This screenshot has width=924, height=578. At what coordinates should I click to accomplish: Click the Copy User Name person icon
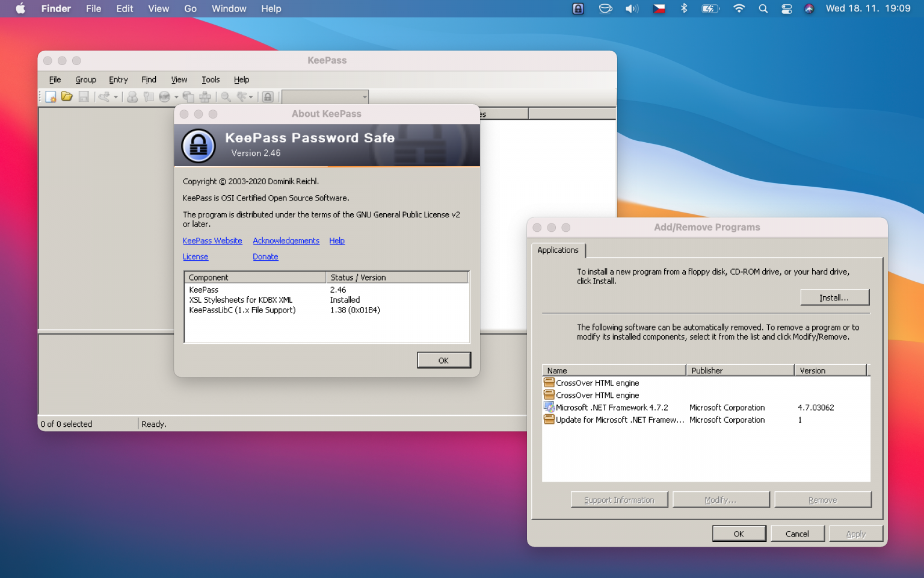pos(132,97)
